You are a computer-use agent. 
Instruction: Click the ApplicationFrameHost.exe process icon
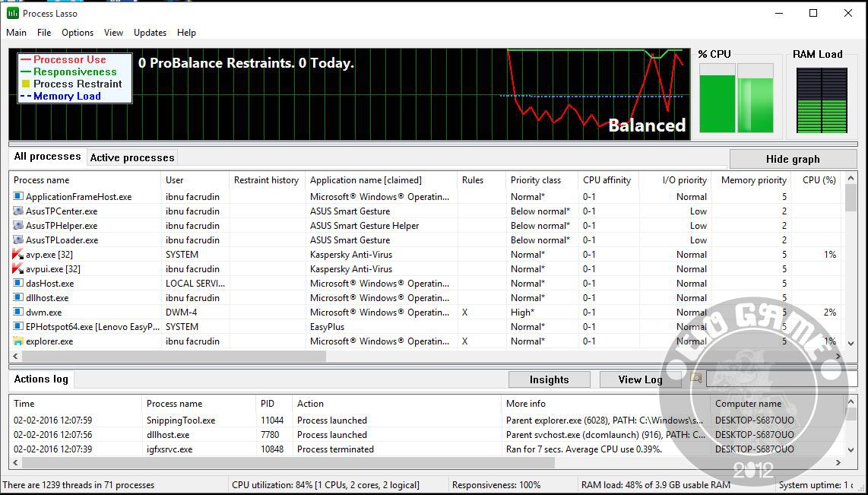click(17, 197)
